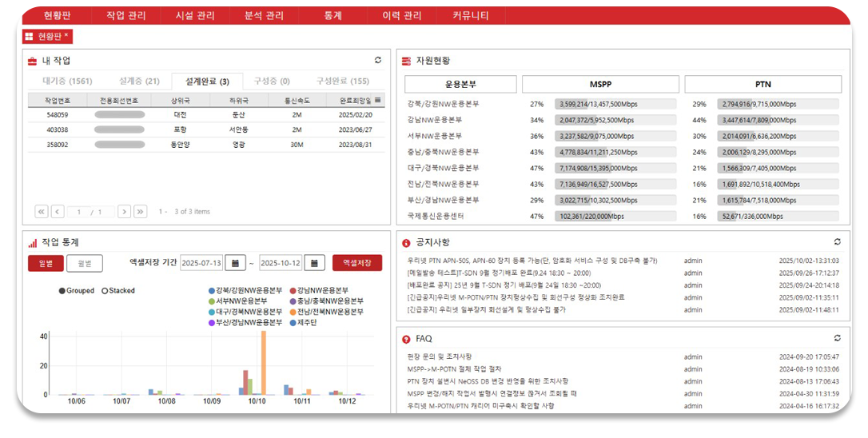Image resolution: width=868 pixels, height=438 pixels.
Task: Open FAQ 현장 문의 및 조치사항
Action: tap(439, 356)
